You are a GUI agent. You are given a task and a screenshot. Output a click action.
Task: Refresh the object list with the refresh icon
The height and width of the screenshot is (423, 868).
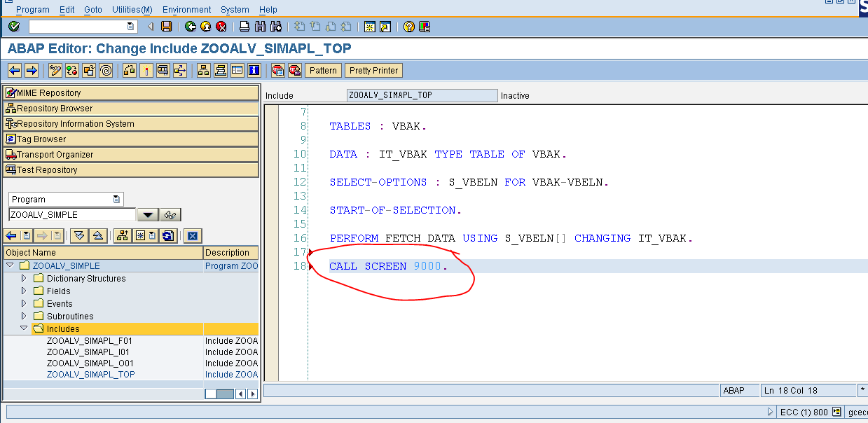click(167, 235)
